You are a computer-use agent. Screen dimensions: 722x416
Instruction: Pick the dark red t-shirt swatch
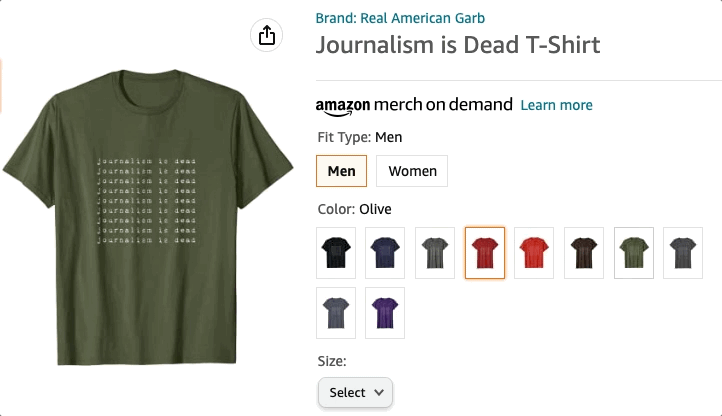point(485,253)
